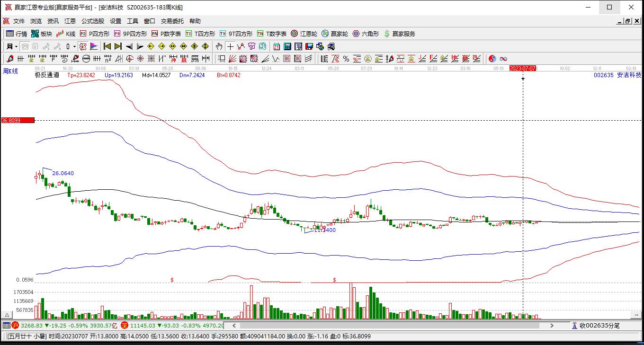This screenshot has width=644, height=345.
Task: Toggle the crosshair cursor tool
Action: tap(230, 46)
